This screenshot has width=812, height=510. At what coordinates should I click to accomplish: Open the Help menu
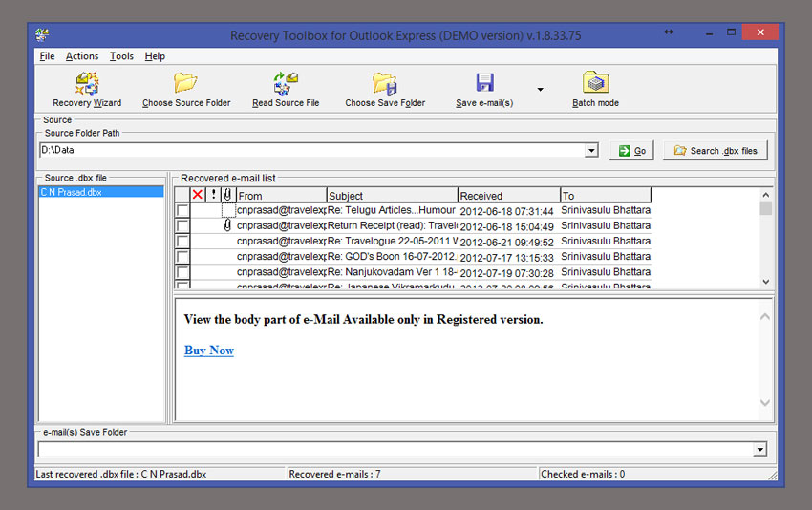(155, 56)
